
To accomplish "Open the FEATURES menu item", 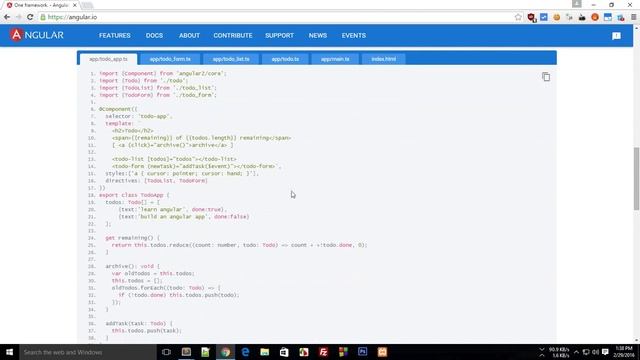I will (115, 36).
